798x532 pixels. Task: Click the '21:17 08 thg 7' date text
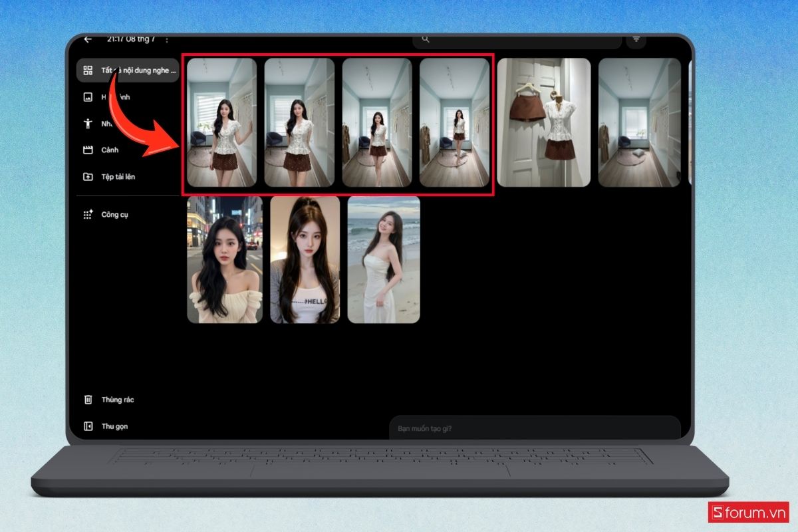point(131,39)
